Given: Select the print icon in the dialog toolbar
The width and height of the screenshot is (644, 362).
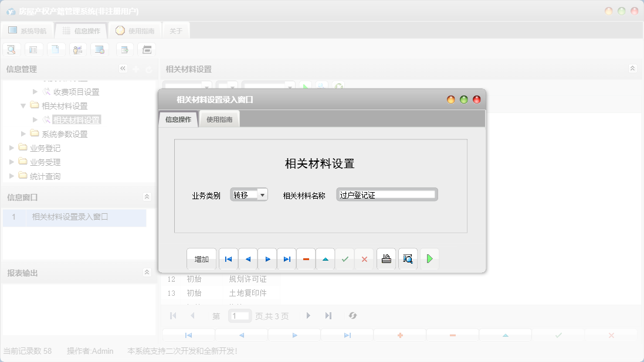Looking at the screenshot, I should coord(386,258).
